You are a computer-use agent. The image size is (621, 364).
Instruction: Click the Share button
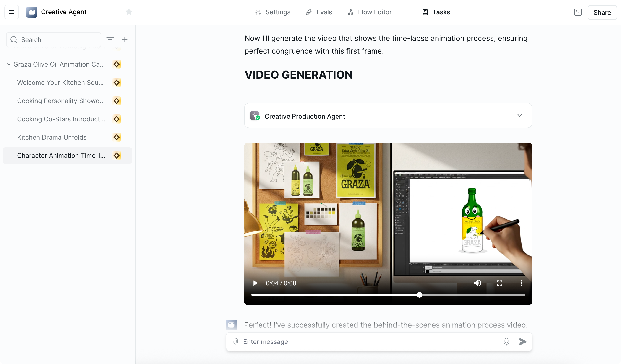tap(602, 13)
